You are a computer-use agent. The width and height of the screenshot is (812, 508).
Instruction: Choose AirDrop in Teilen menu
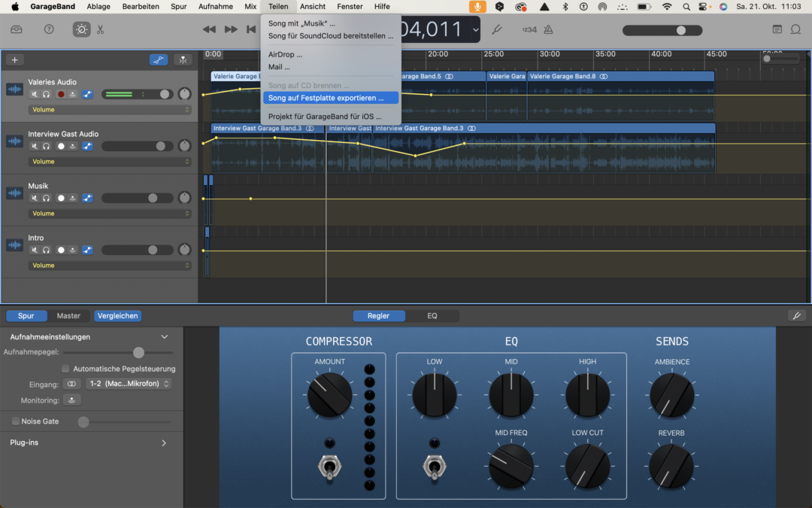[330, 54]
